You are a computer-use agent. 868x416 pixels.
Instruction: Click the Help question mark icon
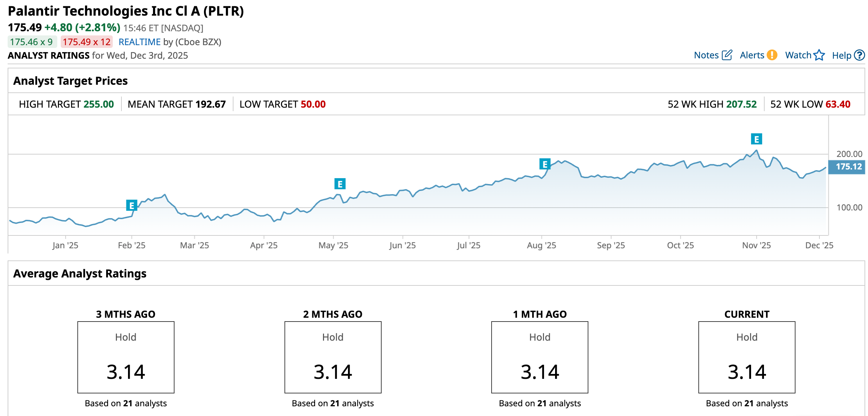point(859,55)
